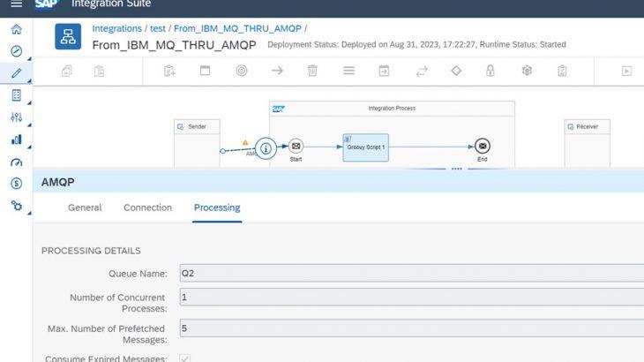
Task: Click the Integrations breadcrumb link
Action: pos(116,28)
